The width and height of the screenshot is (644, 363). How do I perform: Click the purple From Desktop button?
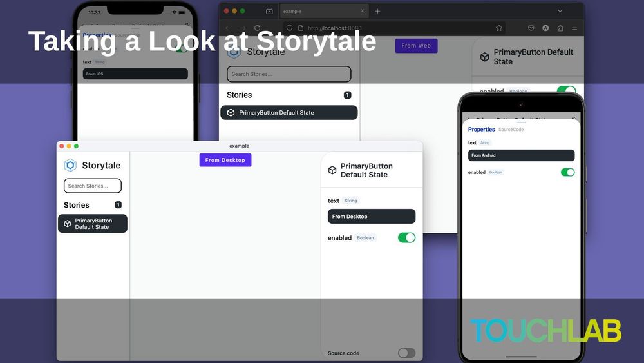pyautogui.click(x=225, y=160)
